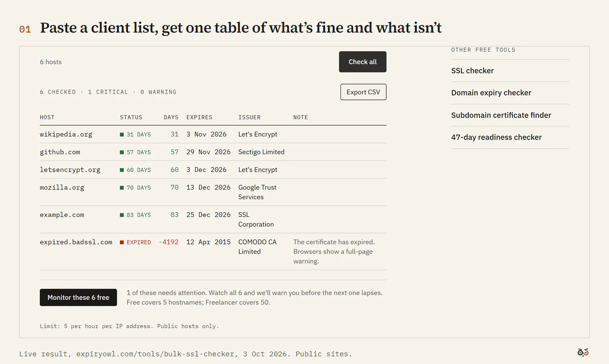Click the HOST column header

[x=47, y=117]
